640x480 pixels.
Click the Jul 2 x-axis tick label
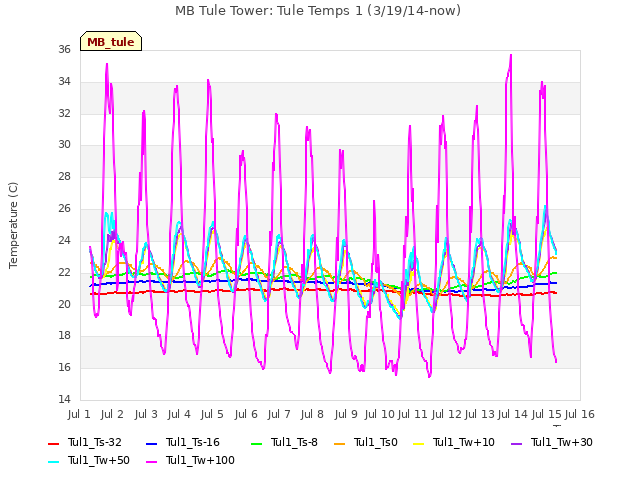(x=112, y=414)
